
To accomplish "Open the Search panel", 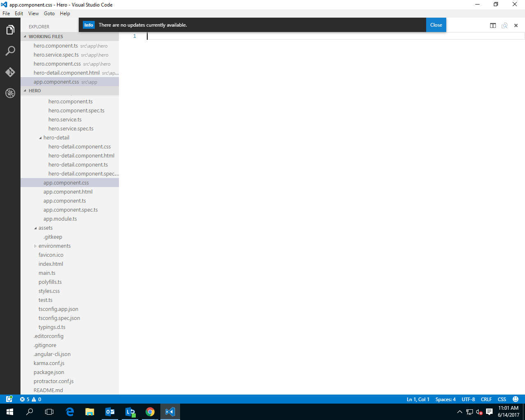I will pyautogui.click(x=10, y=50).
